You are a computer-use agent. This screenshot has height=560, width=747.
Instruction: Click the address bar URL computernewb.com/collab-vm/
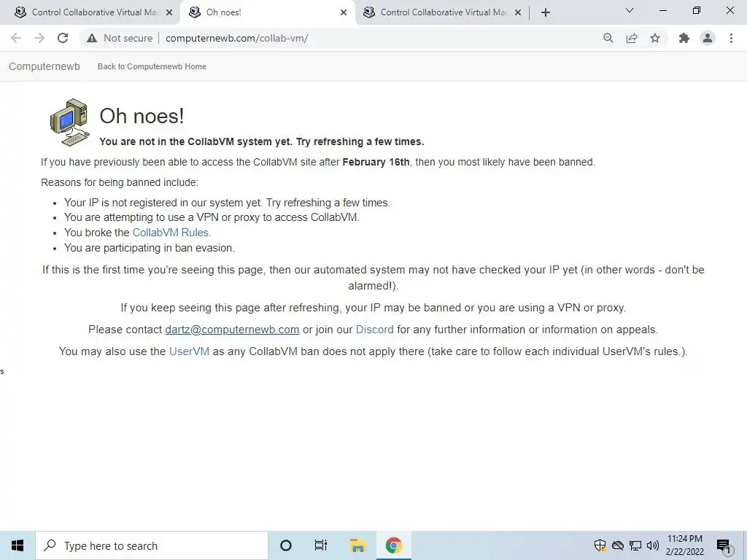(x=237, y=38)
